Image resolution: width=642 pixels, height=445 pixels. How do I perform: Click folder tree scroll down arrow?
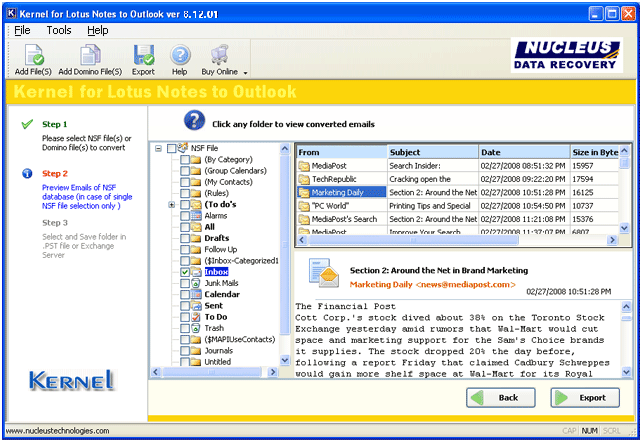[285, 360]
